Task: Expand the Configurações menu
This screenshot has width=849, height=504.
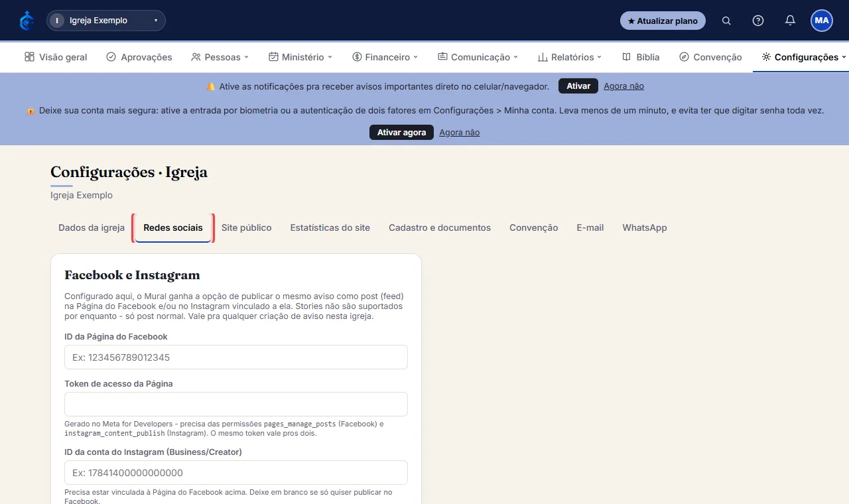Action: 804,57
